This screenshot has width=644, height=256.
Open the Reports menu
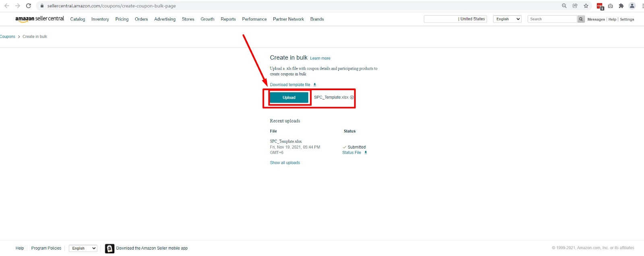(228, 19)
